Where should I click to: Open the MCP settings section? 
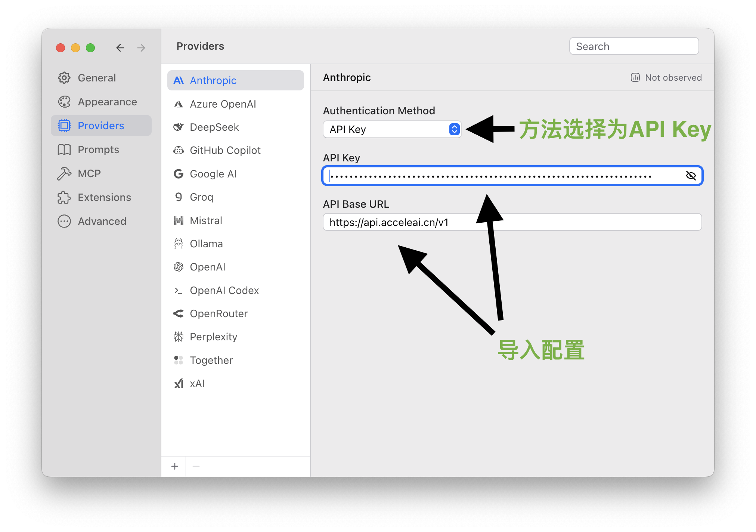point(89,173)
